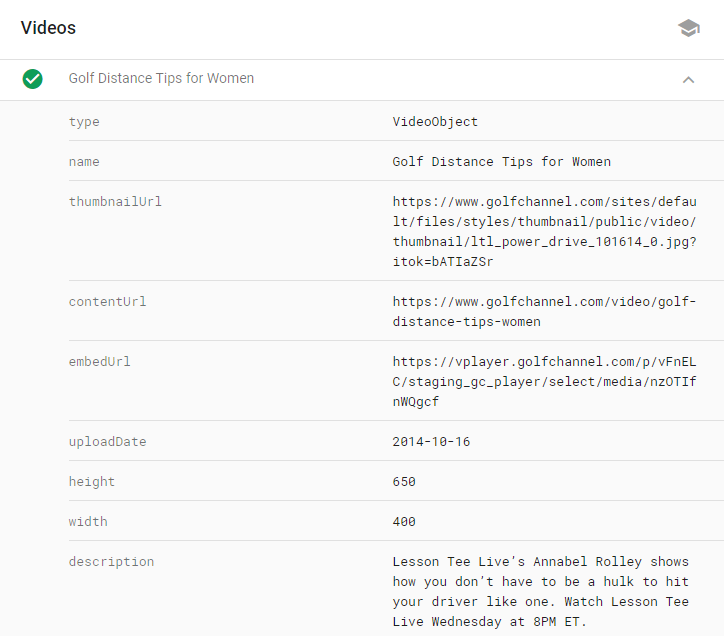Click the uploadDate value 2014-10-16
Image resolution: width=724 pixels, height=636 pixels.
(431, 441)
